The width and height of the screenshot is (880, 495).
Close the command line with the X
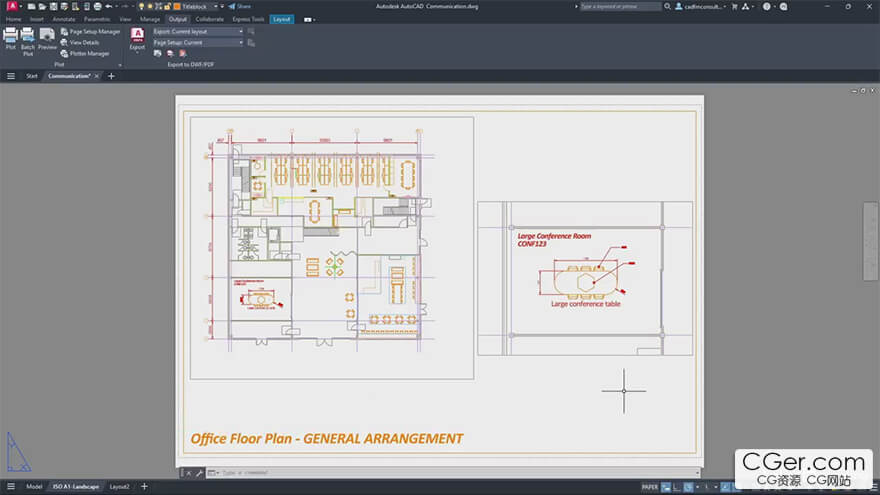[x=189, y=473]
